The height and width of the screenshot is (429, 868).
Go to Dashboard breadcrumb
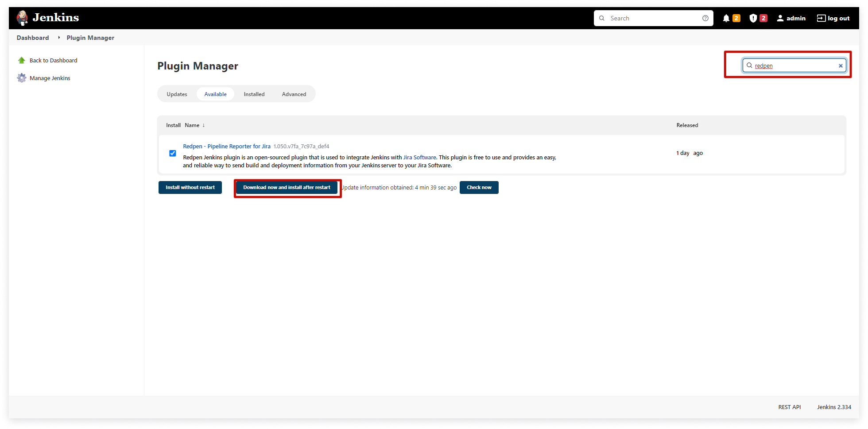pos(33,38)
